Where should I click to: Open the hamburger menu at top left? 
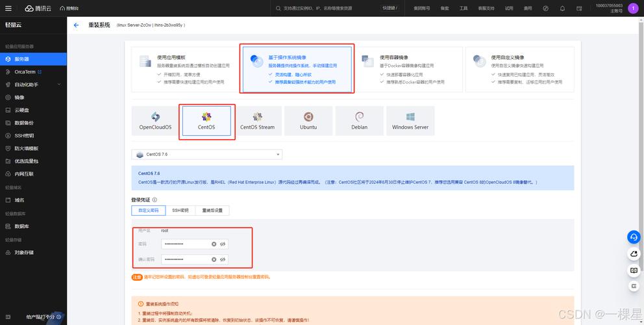pos(8,8)
